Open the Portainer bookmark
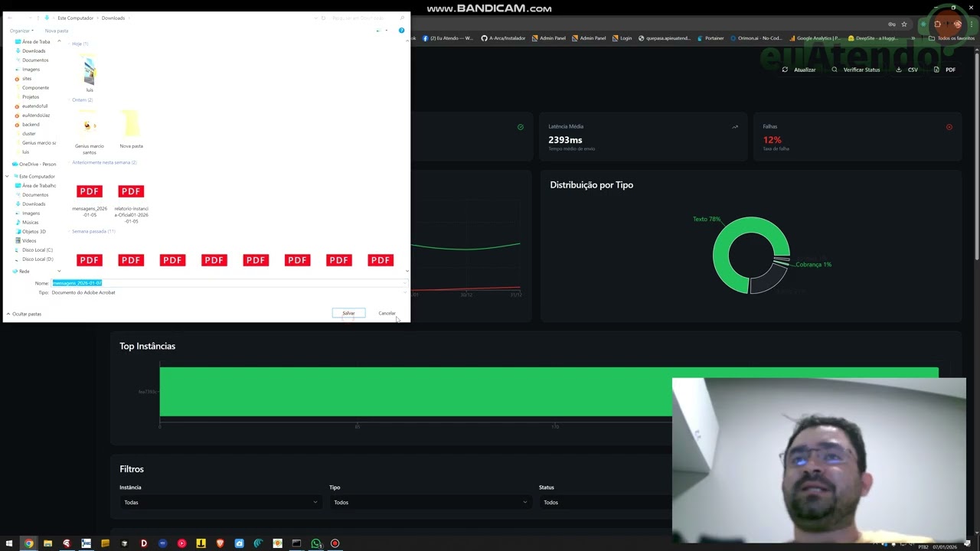This screenshot has height=551, width=980. (x=710, y=38)
